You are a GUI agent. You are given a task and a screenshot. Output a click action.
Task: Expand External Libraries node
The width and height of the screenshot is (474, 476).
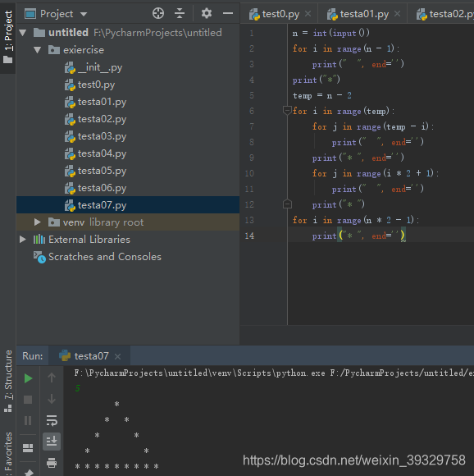pyautogui.click(x=23, y=239)
